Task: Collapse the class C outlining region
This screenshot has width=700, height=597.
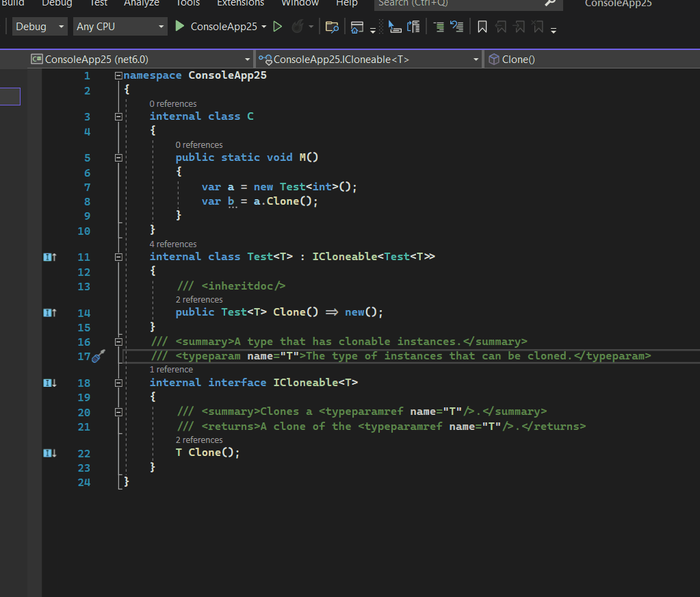Action: pos(118,116)
